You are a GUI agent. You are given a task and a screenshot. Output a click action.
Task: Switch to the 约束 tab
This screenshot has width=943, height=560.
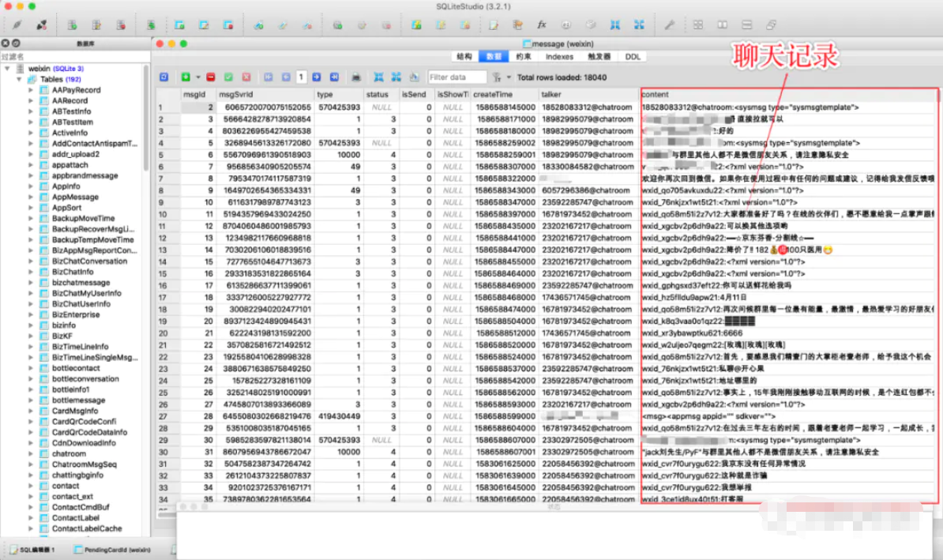(523, 57)
